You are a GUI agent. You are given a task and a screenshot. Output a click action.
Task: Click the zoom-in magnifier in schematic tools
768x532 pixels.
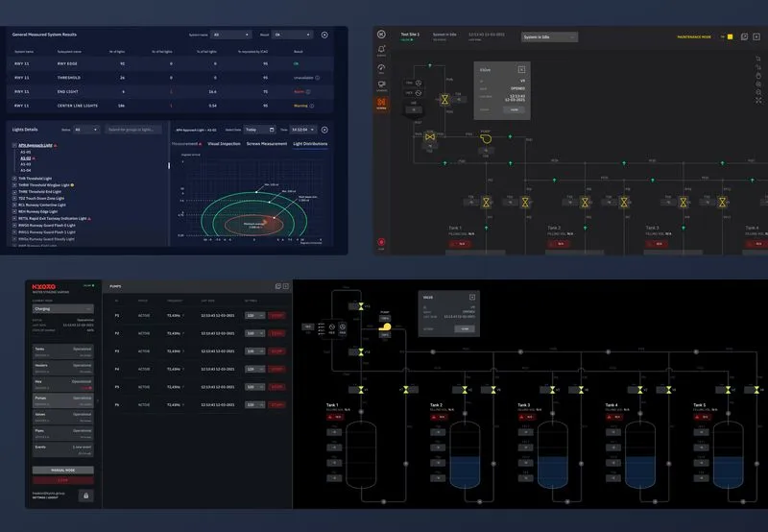[x=758, y=84]
